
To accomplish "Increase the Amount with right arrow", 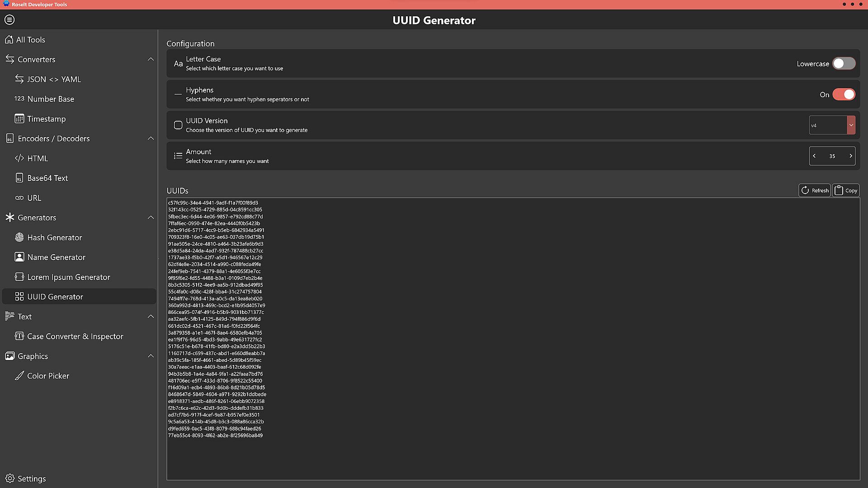I will [x=850, y=156].
